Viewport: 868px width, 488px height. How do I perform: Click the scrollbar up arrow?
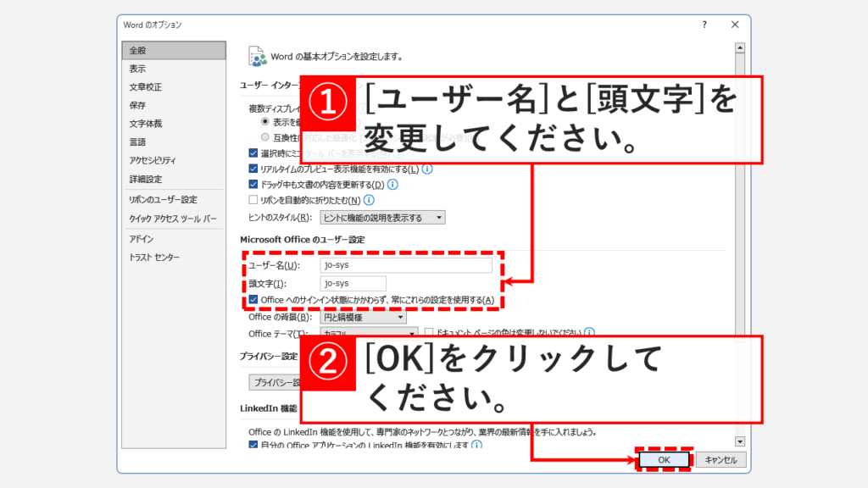click(740, 47)
